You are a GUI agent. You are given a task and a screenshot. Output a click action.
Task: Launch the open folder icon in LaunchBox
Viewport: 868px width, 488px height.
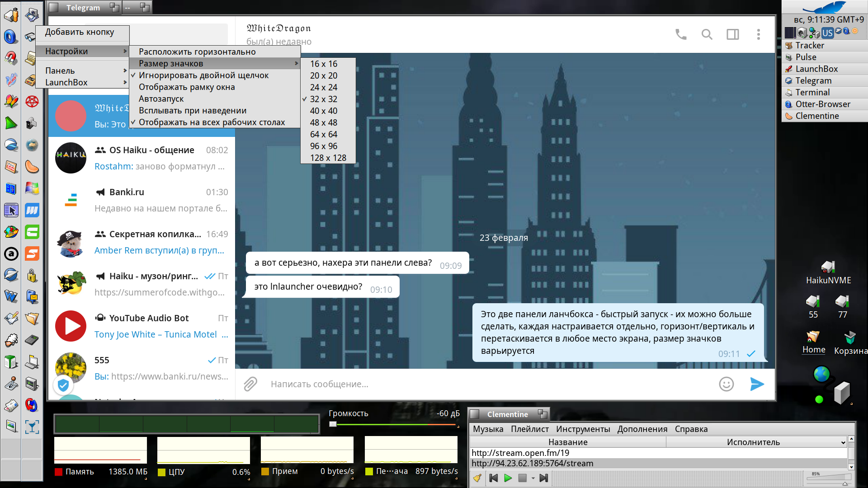[32, 319]
